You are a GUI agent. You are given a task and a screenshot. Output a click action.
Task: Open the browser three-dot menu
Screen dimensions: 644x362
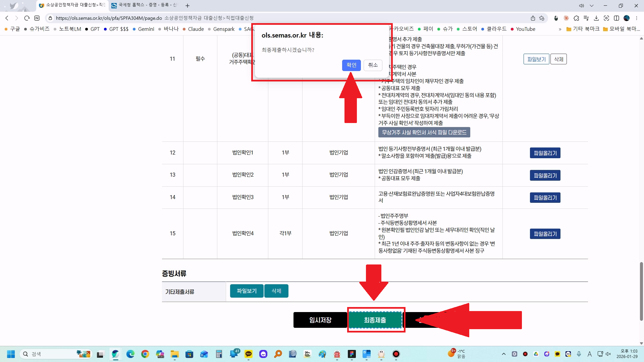click(637, 18)
